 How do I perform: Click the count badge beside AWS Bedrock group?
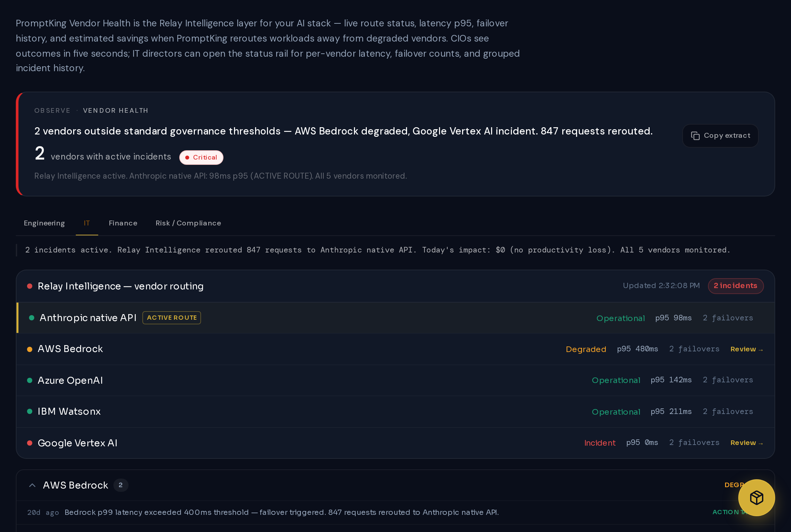pos(121,485)
